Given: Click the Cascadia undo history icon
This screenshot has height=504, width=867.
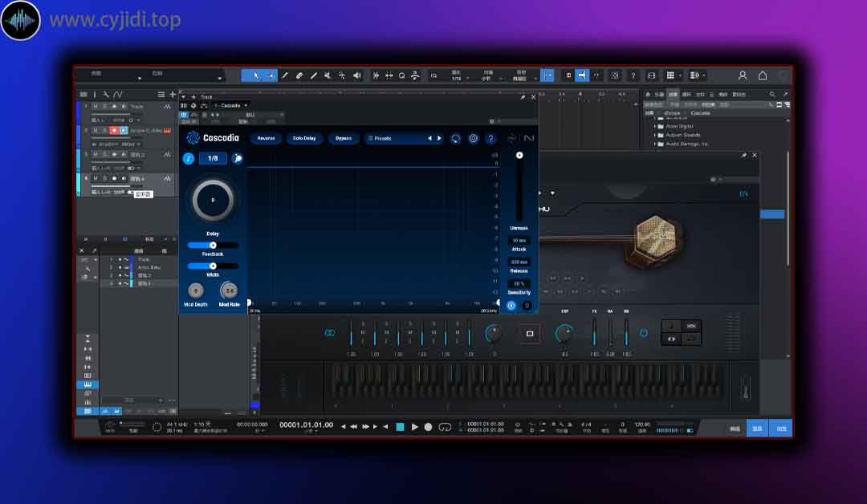Looking at the screenshot, I should coord(456,138).
